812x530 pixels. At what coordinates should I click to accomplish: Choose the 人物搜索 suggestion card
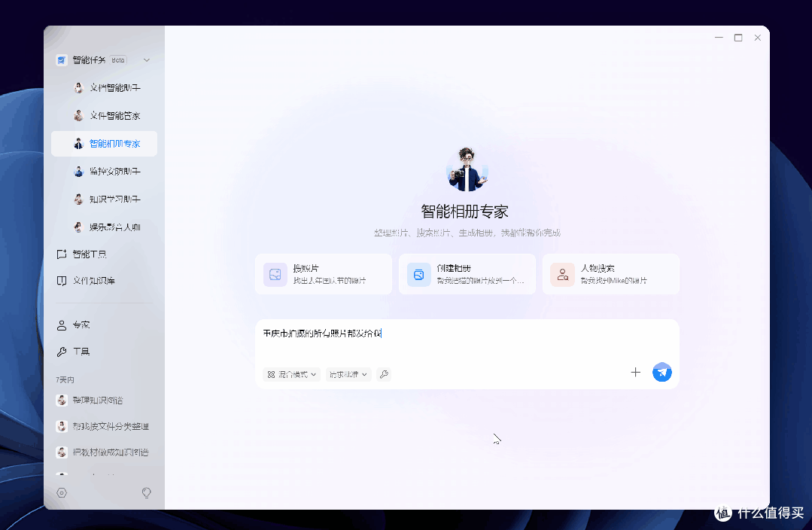click(x=611, y=274)
